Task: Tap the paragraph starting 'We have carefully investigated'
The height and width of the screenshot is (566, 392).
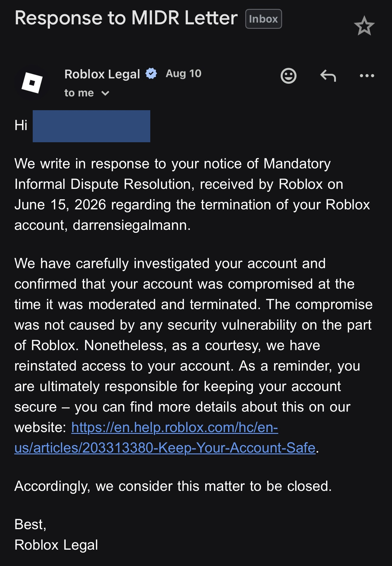Action: (x=193, y=355)
